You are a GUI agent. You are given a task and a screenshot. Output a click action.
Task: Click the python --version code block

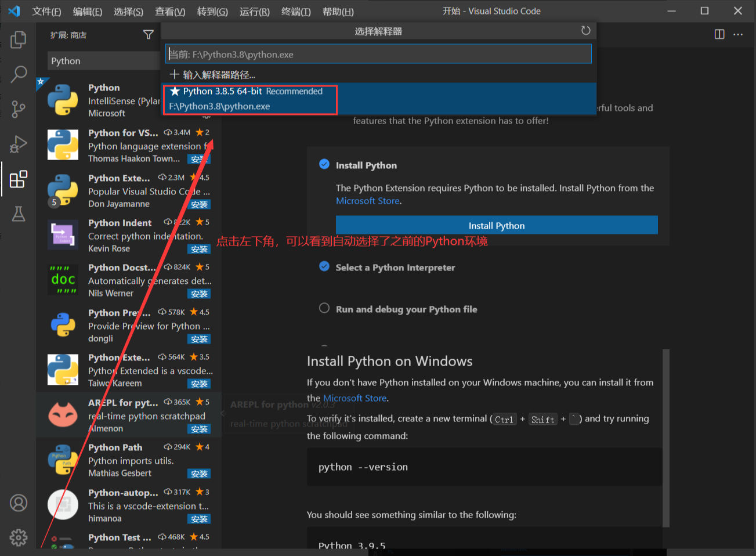[x=484, y=467]
